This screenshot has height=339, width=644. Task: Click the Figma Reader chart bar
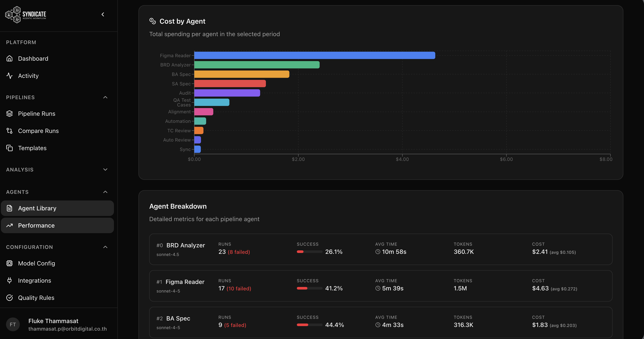(314, 55)
